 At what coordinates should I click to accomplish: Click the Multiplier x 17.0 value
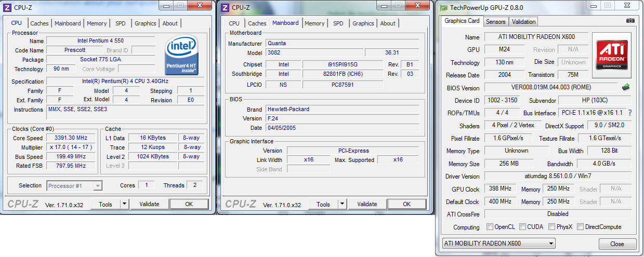pyautogui.click(x=70, y=147)
